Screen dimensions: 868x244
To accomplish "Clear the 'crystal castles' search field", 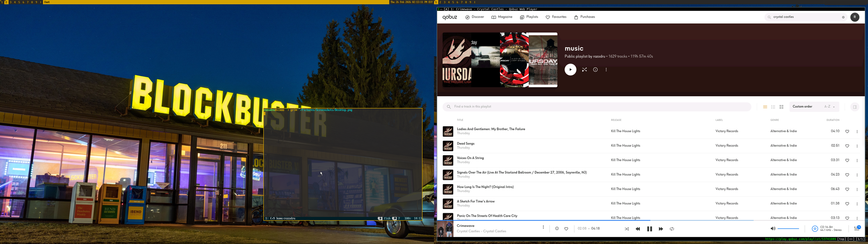I will [843, 17].
